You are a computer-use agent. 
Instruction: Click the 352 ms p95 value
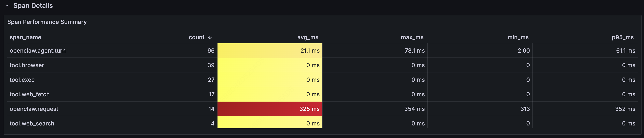625,109
